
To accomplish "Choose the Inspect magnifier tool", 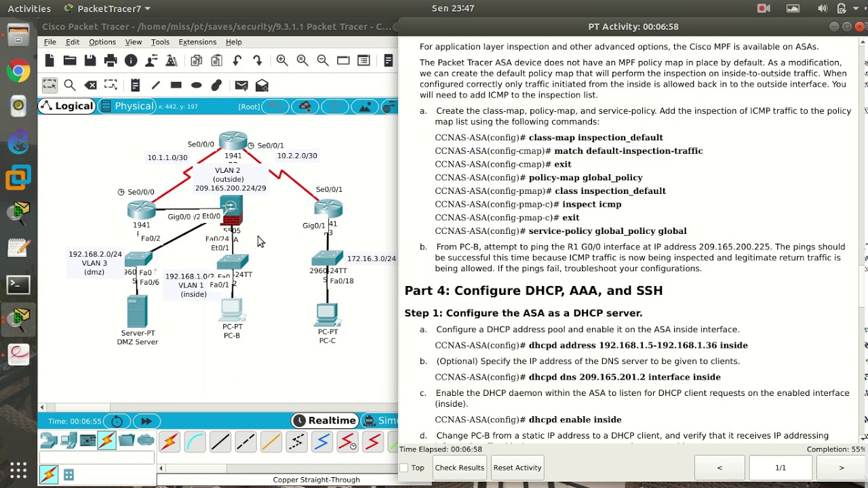I will (70, 85).
